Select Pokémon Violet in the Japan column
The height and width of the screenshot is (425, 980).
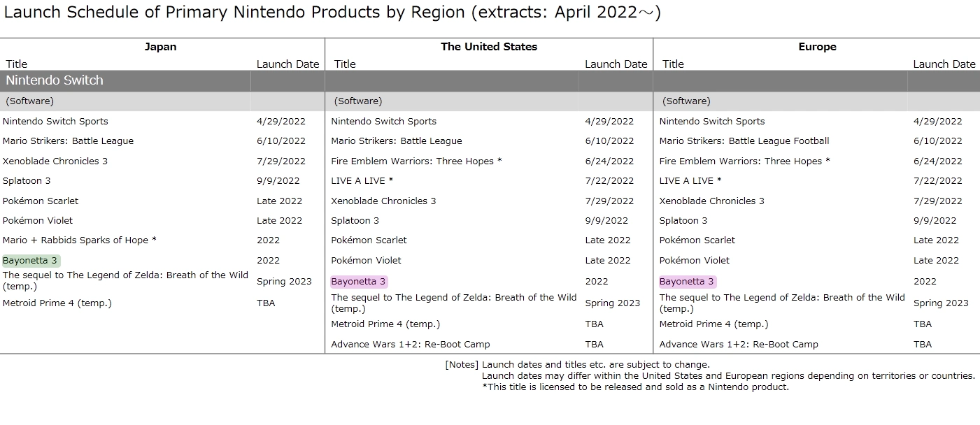(38, 221)
